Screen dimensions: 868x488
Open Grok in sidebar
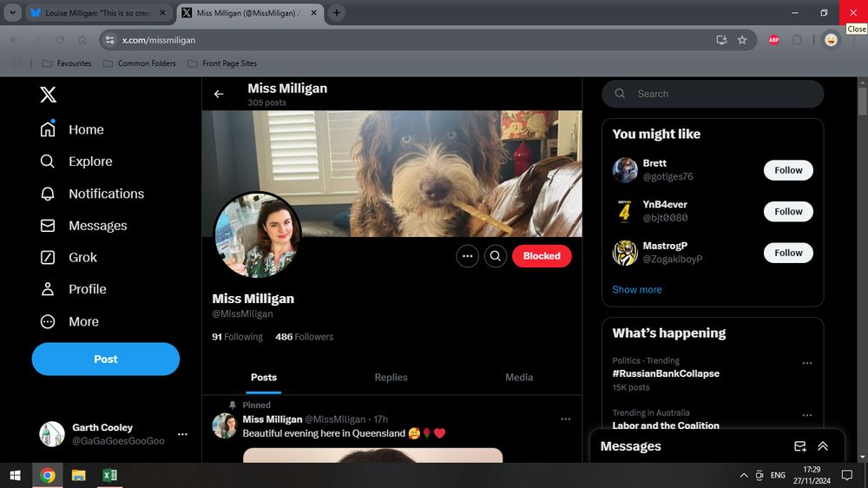[x=68, y=257]
